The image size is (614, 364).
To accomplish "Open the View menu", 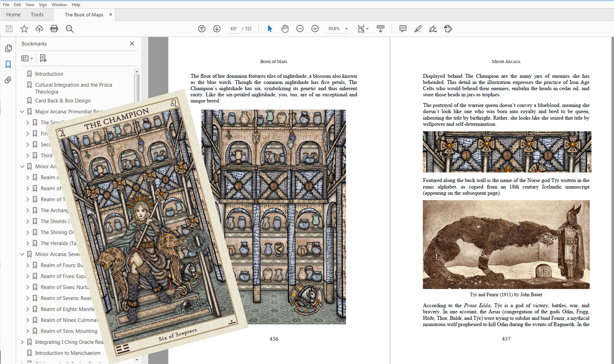I will (30, 4).
